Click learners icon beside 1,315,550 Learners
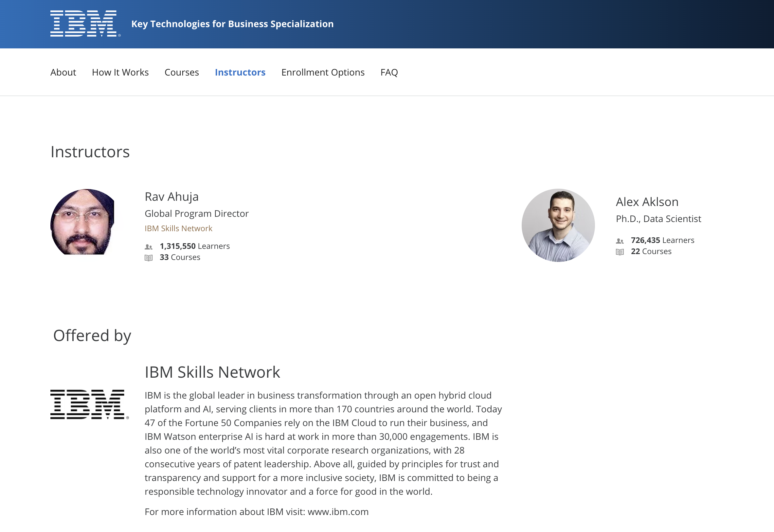 [149, 247]
